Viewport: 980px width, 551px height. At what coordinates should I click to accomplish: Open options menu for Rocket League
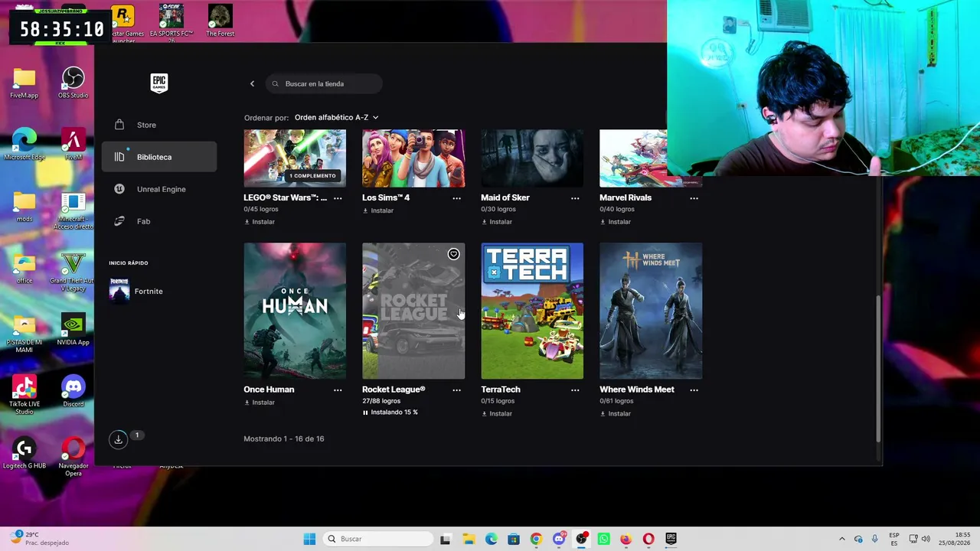[456, 390]
